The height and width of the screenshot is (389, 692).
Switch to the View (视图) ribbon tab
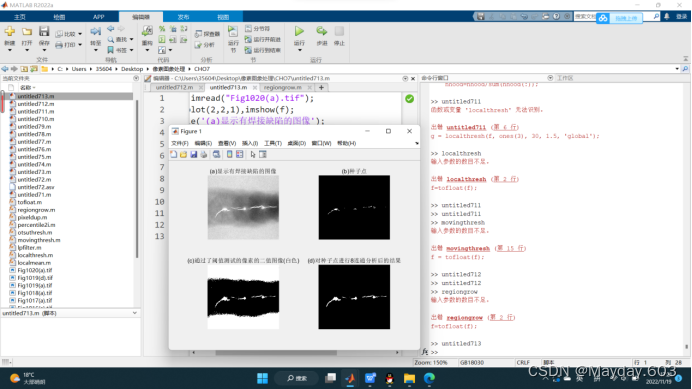tap(223, 17)
